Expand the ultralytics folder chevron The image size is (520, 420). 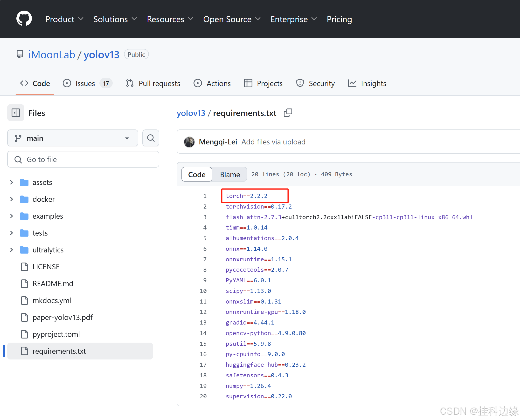click(x=11, y=250)
